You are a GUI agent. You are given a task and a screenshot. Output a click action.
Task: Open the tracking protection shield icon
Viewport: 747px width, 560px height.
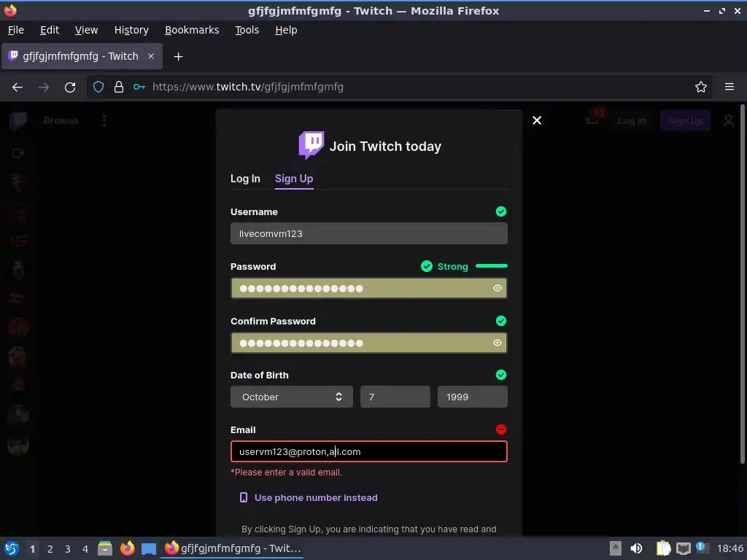pyautogui.click(x=98, y=87)
